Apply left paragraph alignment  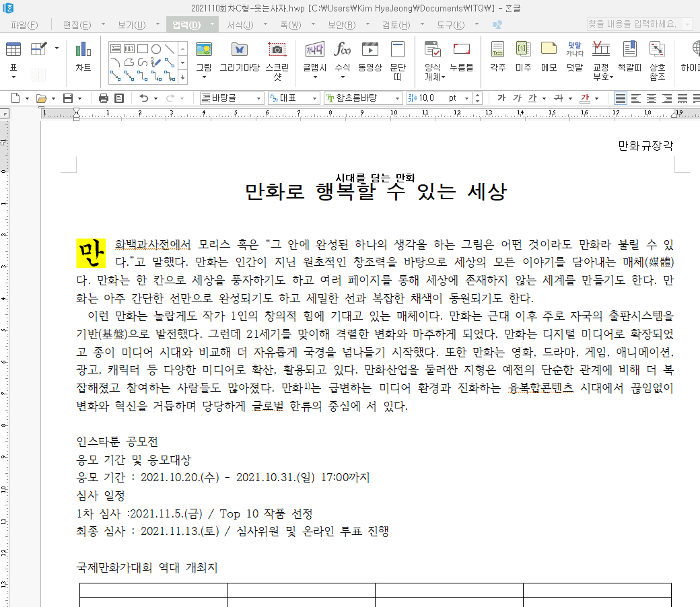pyautogui.click(x=636, y=98)
